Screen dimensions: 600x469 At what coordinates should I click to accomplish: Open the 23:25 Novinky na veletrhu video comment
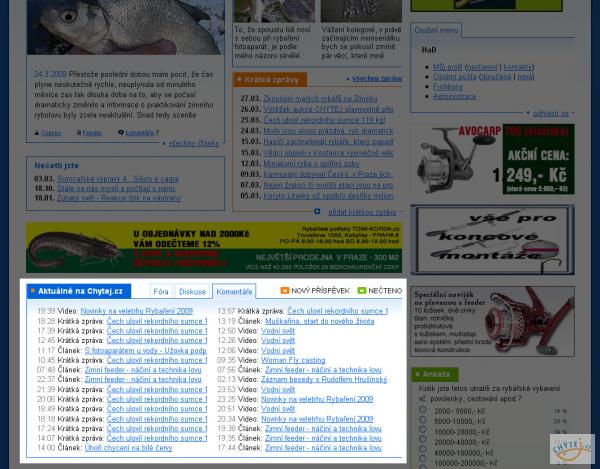pyautogui.click(x=317, y=399)
